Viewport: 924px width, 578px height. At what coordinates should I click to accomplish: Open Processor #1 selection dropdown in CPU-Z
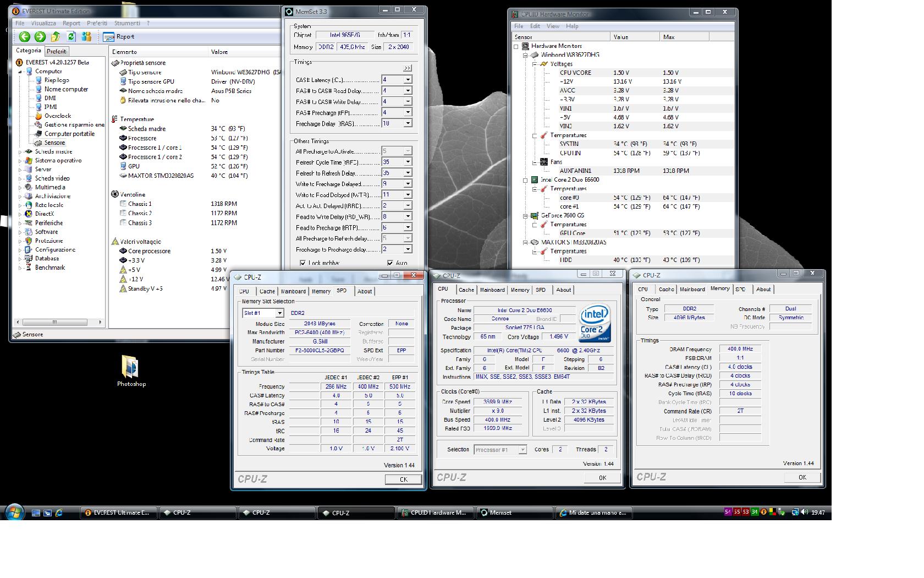pyautogui.click(x=522, y=450)
